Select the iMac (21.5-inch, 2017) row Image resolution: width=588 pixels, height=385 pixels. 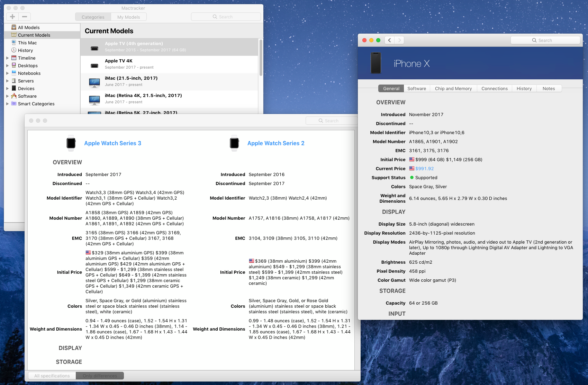169,82
